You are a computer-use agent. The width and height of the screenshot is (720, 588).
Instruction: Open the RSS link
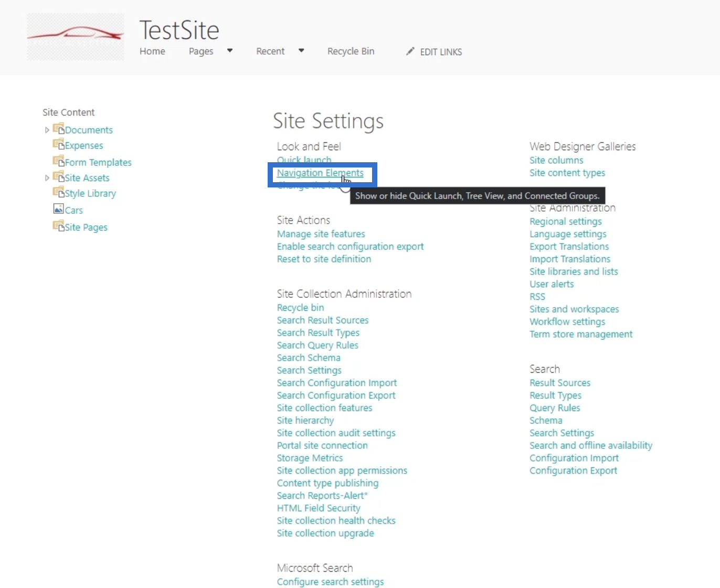[x=537, y=297]
